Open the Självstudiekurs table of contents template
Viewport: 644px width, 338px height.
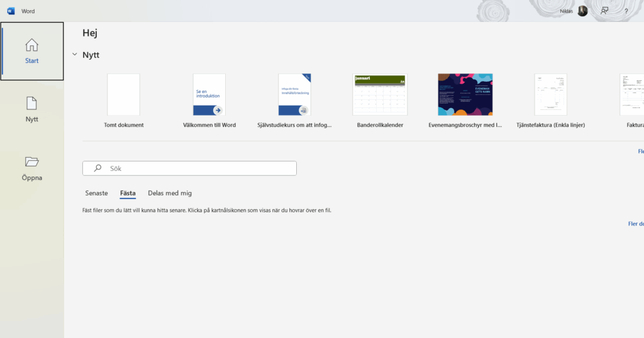click(295, 95)
